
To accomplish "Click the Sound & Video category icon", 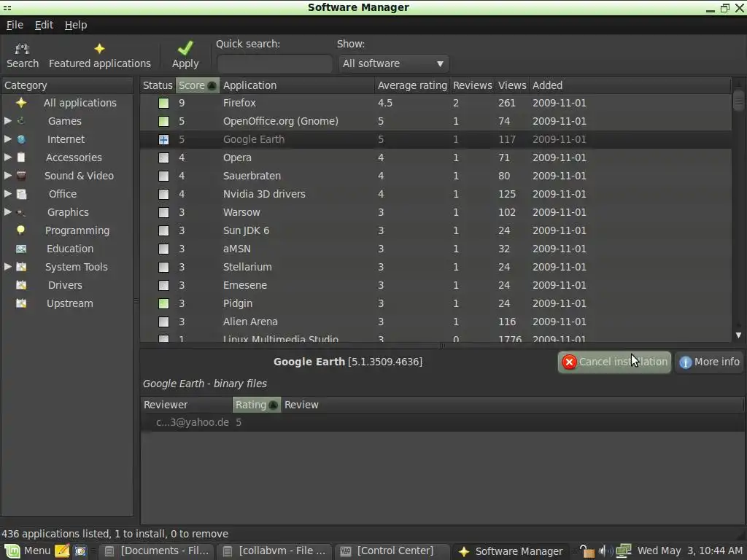I will pos(21,176).
